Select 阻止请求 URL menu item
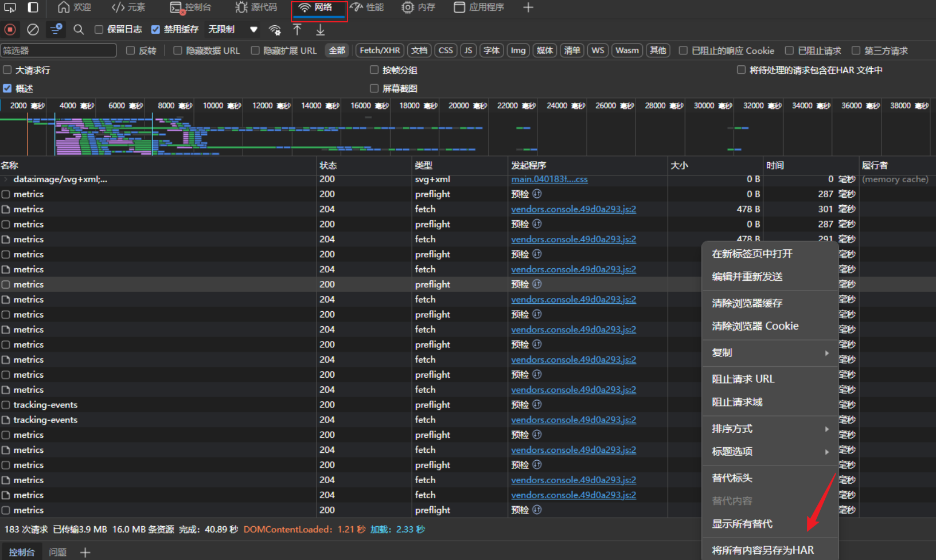Viewport: 936px width, 560px height. point(770,379)
